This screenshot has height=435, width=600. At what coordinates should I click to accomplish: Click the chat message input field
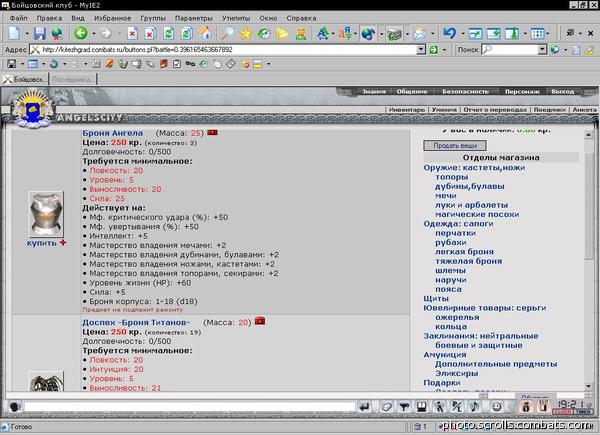(x=189, y=406)
